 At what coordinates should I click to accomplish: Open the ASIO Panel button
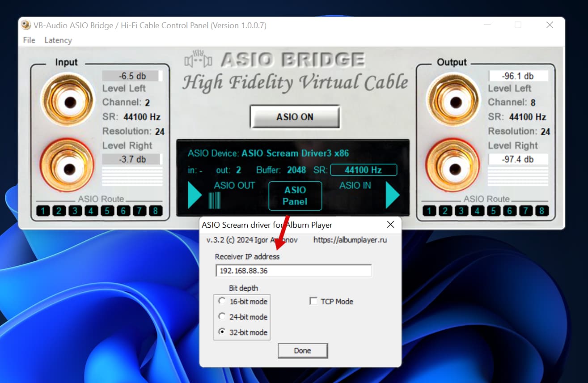coord(295,196)
